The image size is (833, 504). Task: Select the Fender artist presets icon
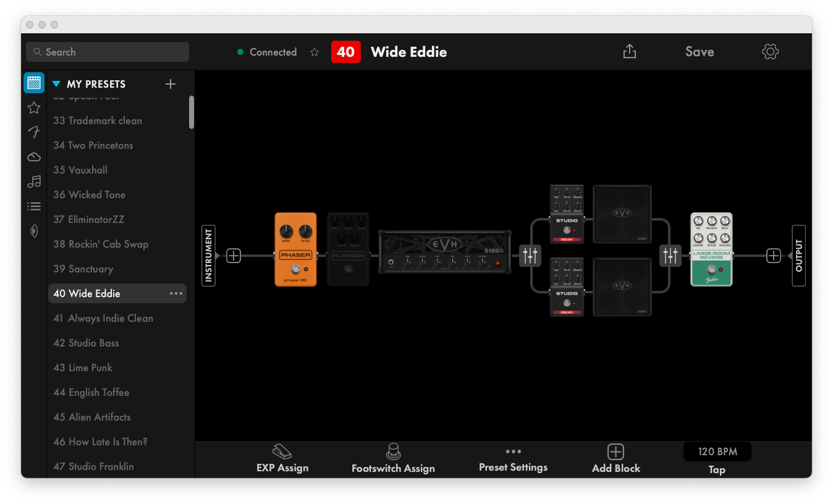33,132
